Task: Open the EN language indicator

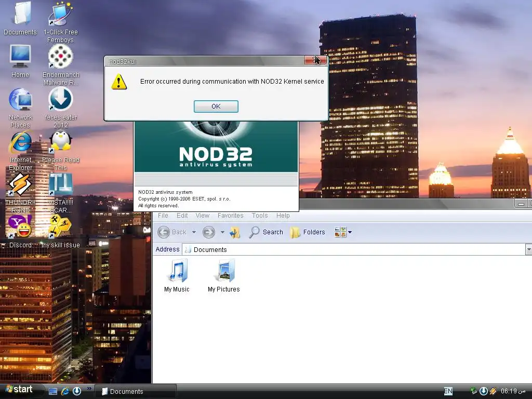Action: (x=448, y=391)
